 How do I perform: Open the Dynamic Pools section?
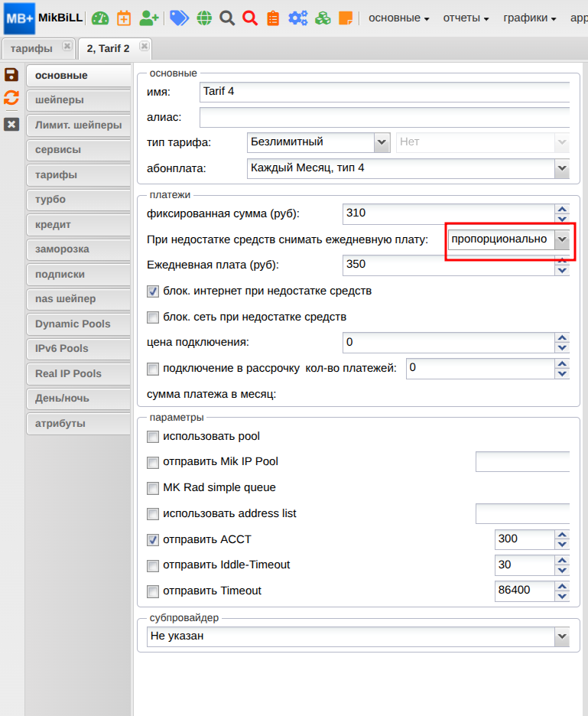point(78,324)
